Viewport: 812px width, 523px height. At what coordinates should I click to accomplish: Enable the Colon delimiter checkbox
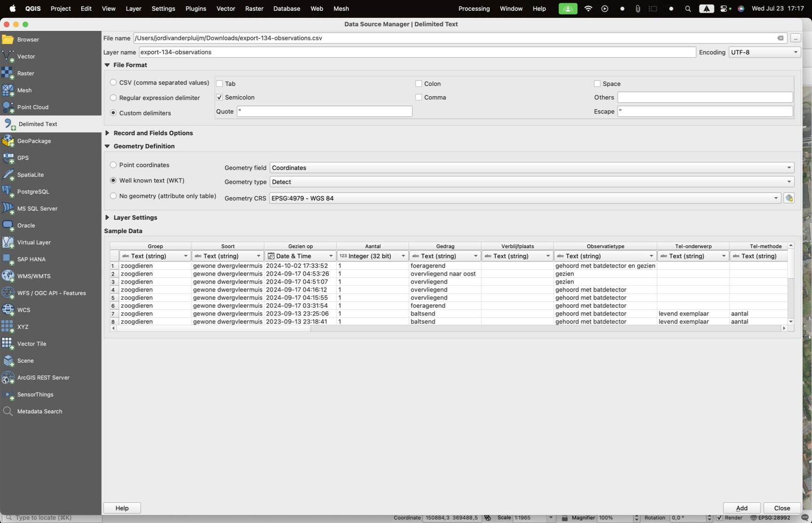click(x=419, y=84)
